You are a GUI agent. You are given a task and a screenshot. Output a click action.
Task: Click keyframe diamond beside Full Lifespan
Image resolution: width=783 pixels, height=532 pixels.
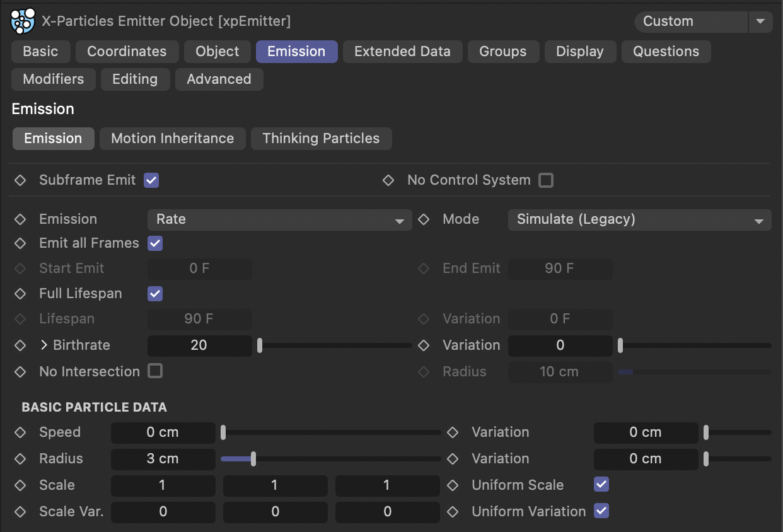point(20,294)
